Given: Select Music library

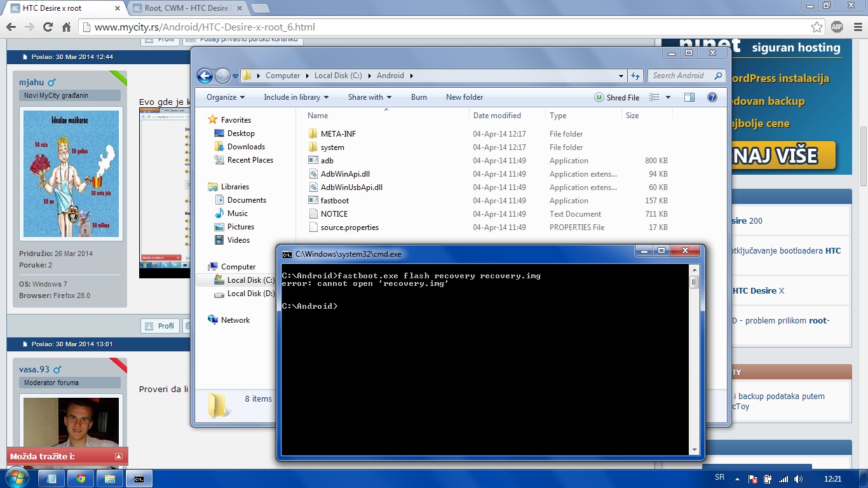Looking at the screenshot, I should (231, 213).
